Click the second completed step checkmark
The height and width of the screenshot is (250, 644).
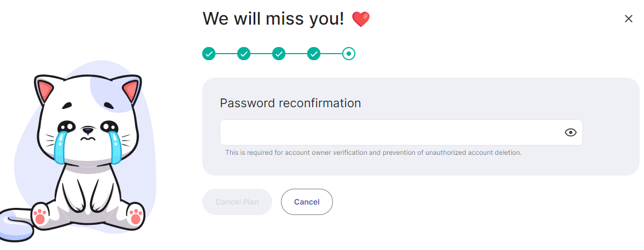(x=244, y=54)
